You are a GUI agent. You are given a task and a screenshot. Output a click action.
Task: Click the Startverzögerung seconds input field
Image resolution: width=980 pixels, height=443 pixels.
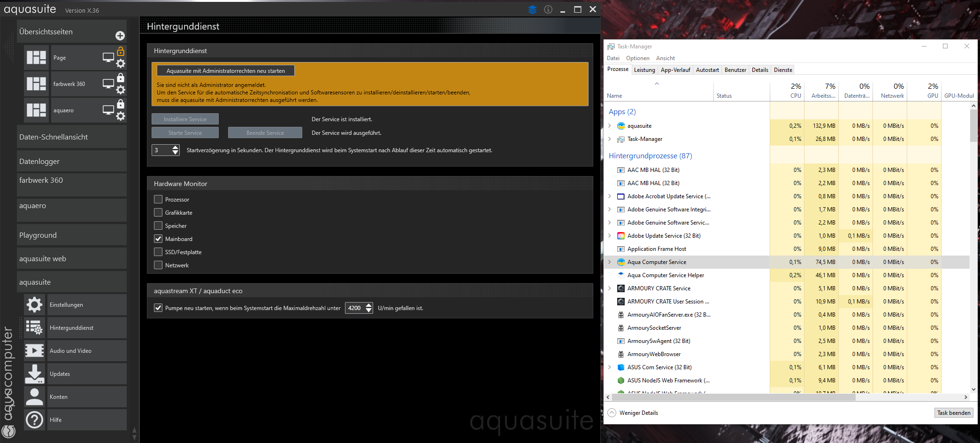point(161,150)
